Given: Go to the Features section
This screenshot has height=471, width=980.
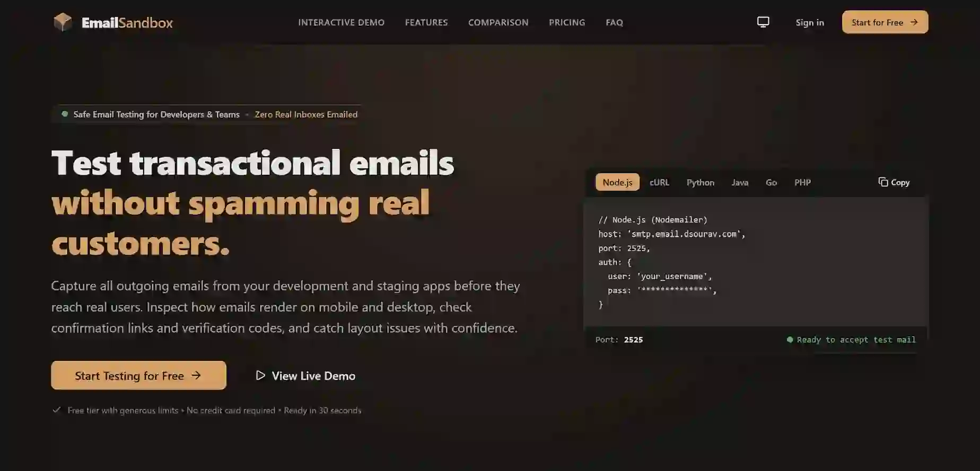Looking at the screenshot, I should click(x=426, y=22).
